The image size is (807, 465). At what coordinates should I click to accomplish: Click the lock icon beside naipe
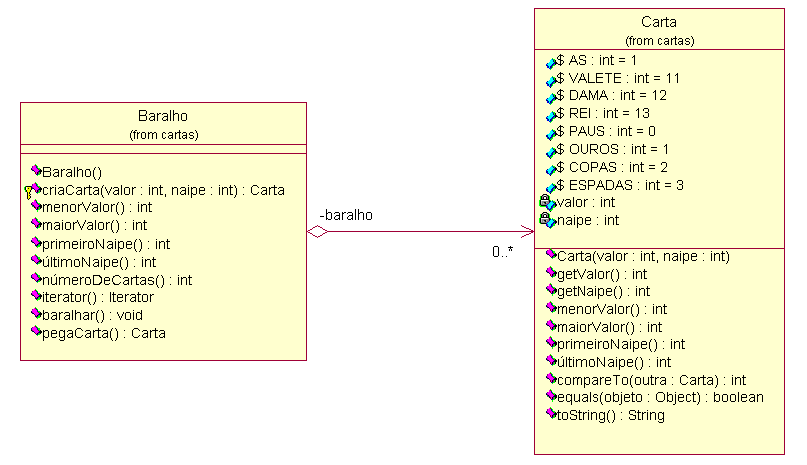tap(545, 218)
